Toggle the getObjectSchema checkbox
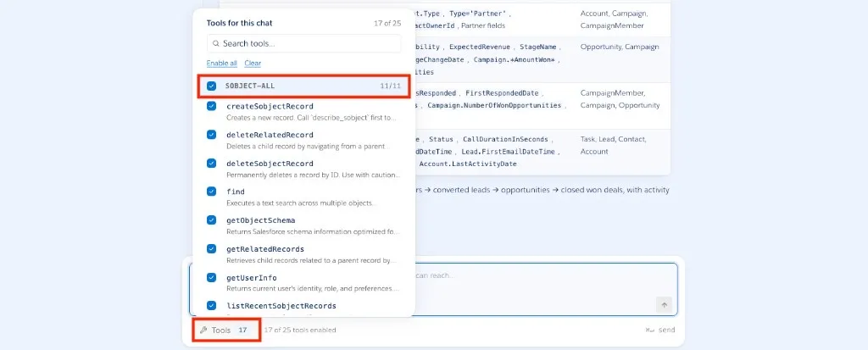 pyautogui.click(x=211, y=219)
